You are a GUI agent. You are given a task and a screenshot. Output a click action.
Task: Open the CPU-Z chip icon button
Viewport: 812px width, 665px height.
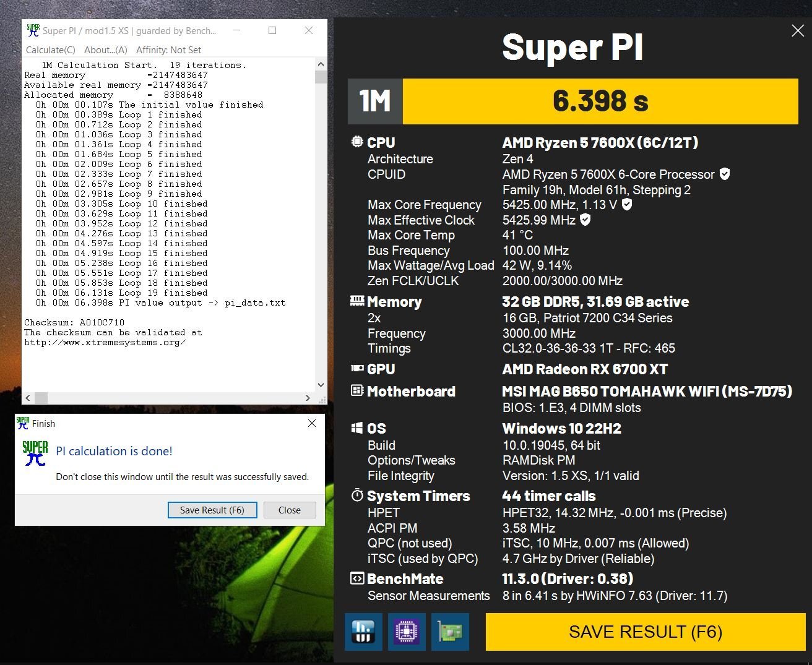tap(407, 632)
